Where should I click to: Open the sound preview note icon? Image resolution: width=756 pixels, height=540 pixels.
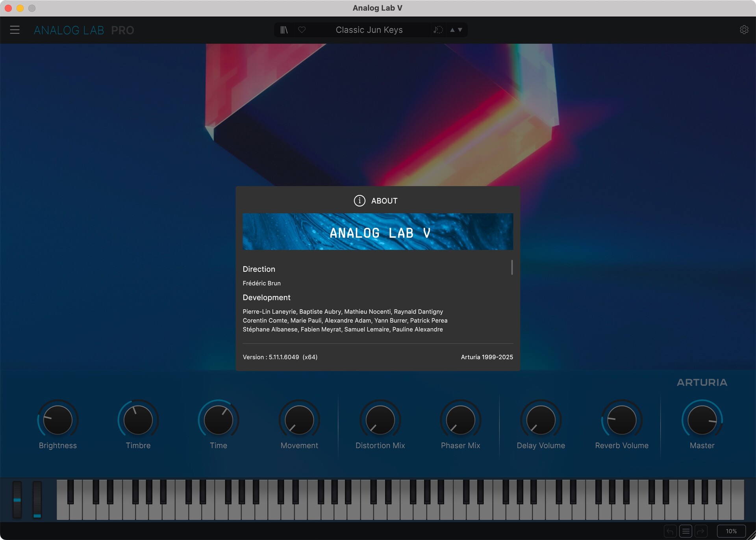tap(438, 30)
